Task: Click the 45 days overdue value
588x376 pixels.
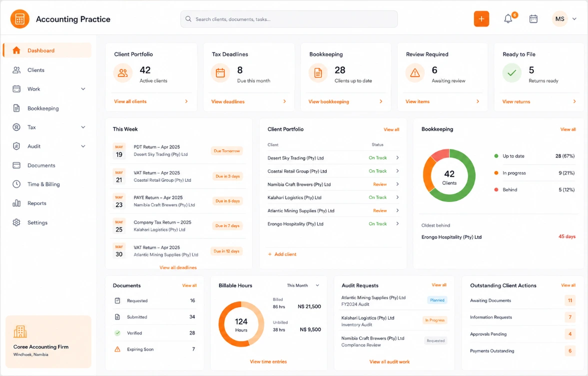Action: point(567,236)
